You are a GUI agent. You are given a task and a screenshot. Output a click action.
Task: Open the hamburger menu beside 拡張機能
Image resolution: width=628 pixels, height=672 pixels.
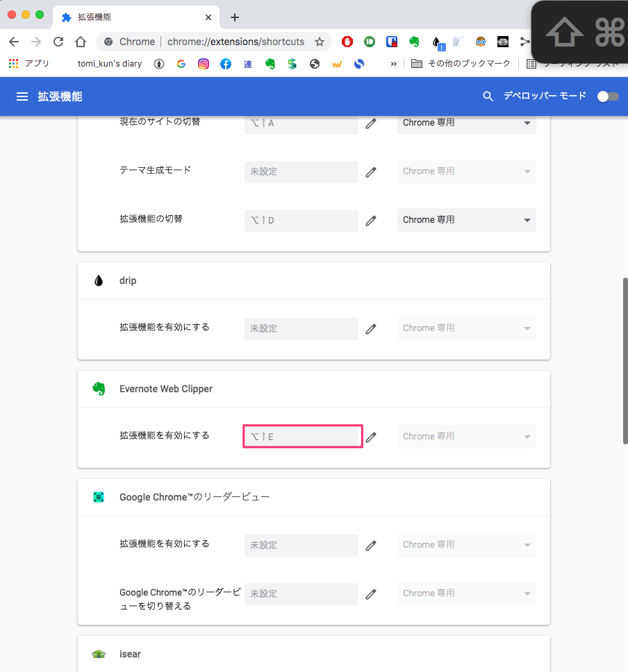(x=22, y=96)
